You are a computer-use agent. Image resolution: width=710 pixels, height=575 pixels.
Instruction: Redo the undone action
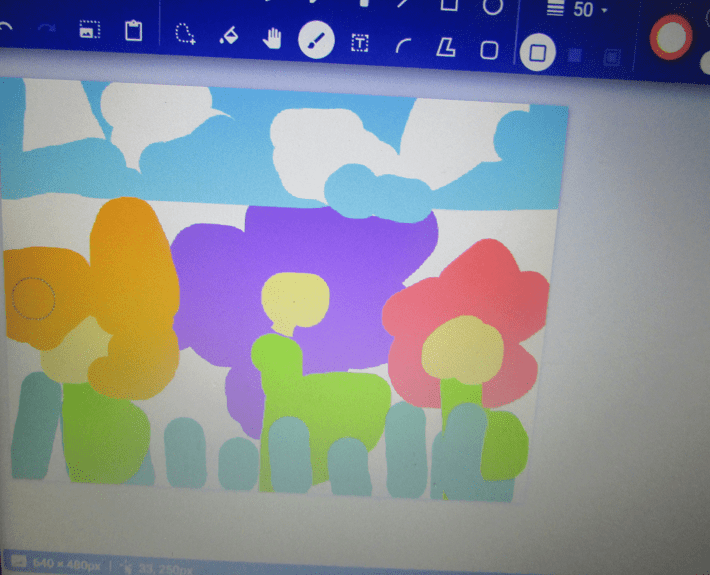click(45, 29)
